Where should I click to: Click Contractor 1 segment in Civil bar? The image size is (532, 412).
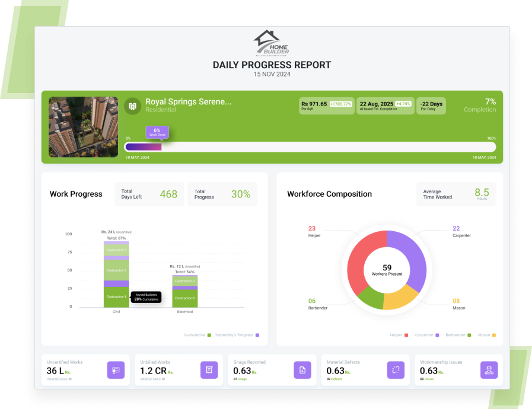[116, 297]
